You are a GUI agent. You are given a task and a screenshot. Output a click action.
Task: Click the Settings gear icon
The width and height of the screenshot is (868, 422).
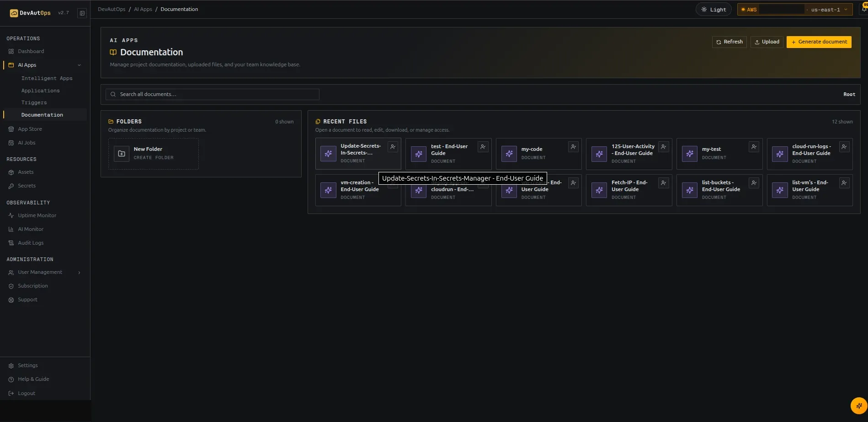point(11,366)
